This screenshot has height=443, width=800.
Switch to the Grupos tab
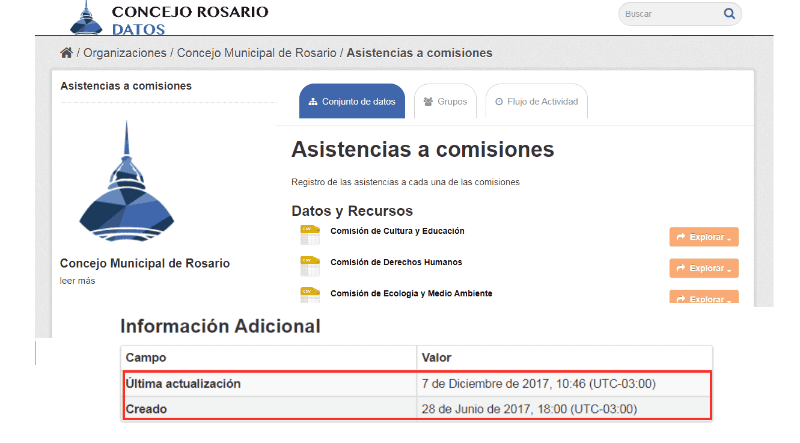coord(445,102)
